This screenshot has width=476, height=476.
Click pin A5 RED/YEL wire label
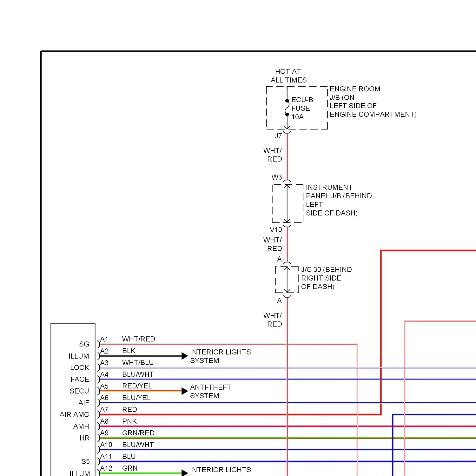(137, 386)
